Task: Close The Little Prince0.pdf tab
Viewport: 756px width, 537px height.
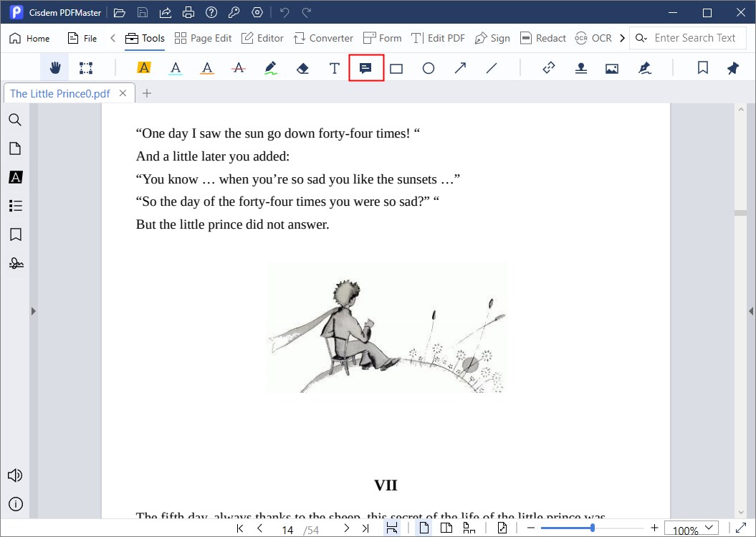Action: [123, 93]
